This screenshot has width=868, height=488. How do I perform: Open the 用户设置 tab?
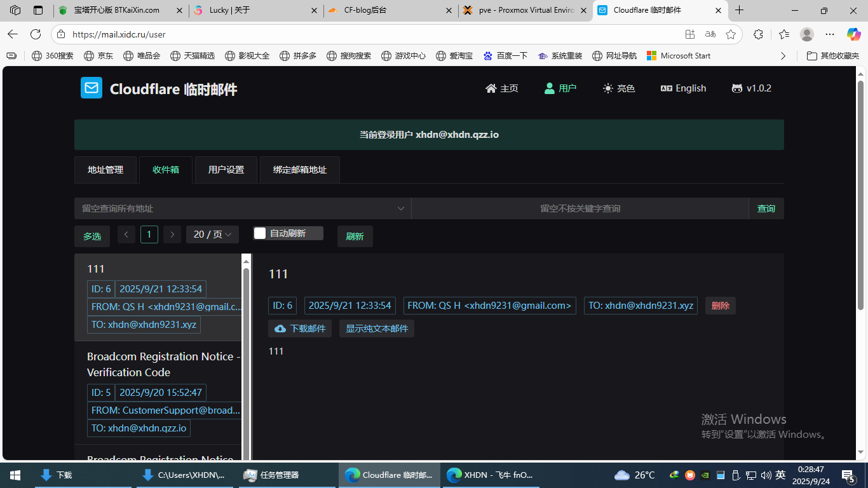coord(226,170)
